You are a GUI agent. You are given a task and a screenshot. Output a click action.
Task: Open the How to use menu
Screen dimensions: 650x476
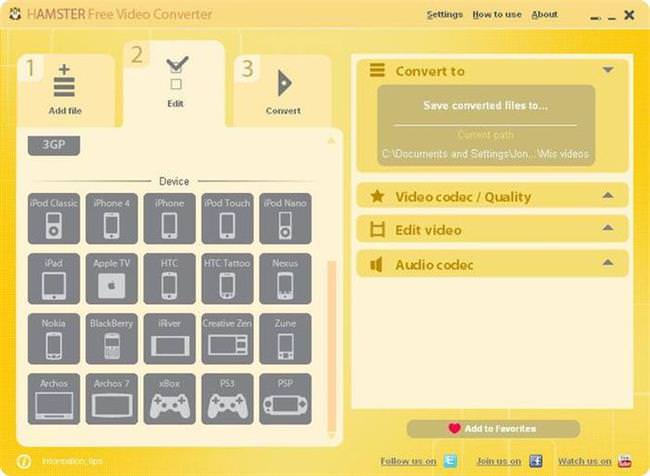pos(497,15)
